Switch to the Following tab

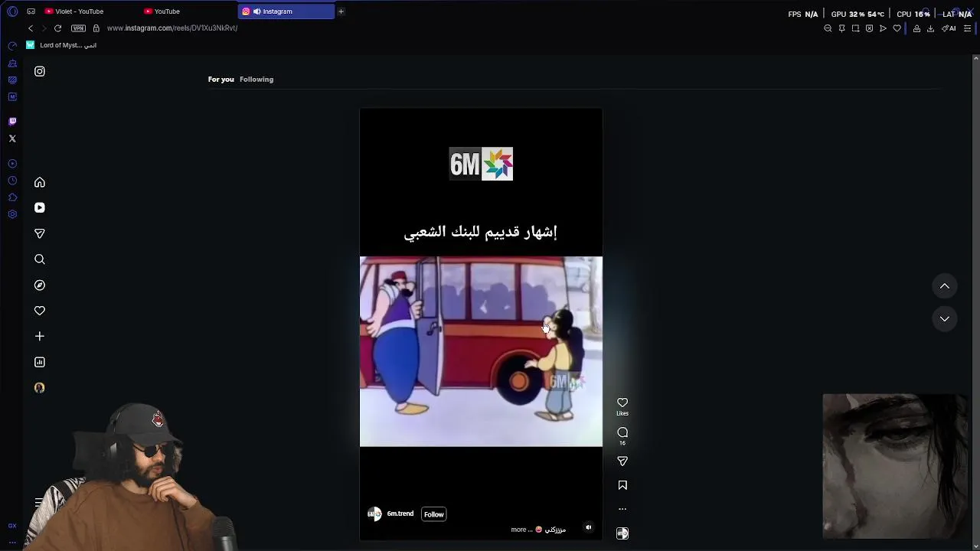click(256, 79)
